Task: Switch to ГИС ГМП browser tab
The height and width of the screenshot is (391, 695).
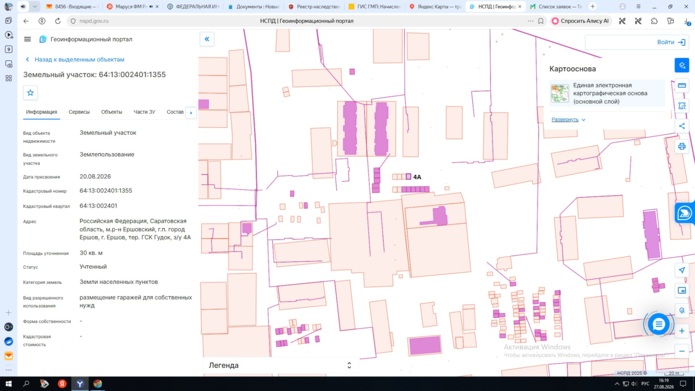Action: click(x=375, y=7)
